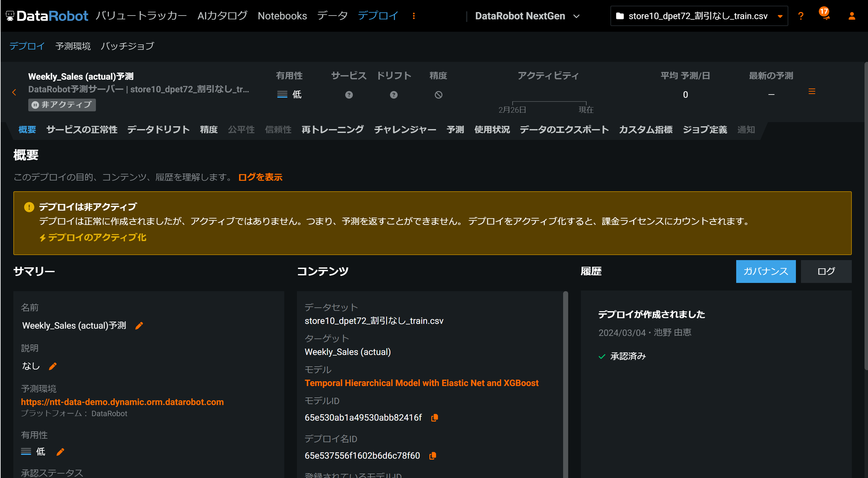Viewport: 868px width, 478px height.
Task: Open the three-dot more menu in navbar
Action: 414,16
